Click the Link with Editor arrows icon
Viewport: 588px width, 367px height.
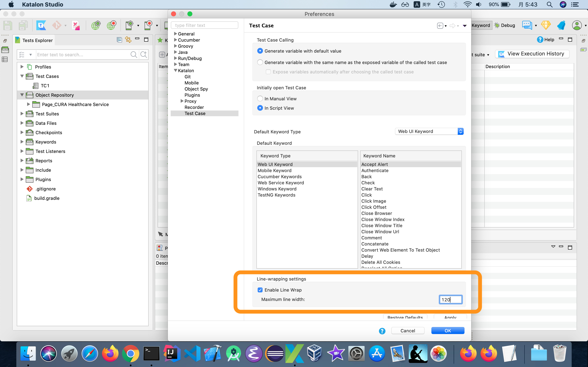click(x=128, y=40)
